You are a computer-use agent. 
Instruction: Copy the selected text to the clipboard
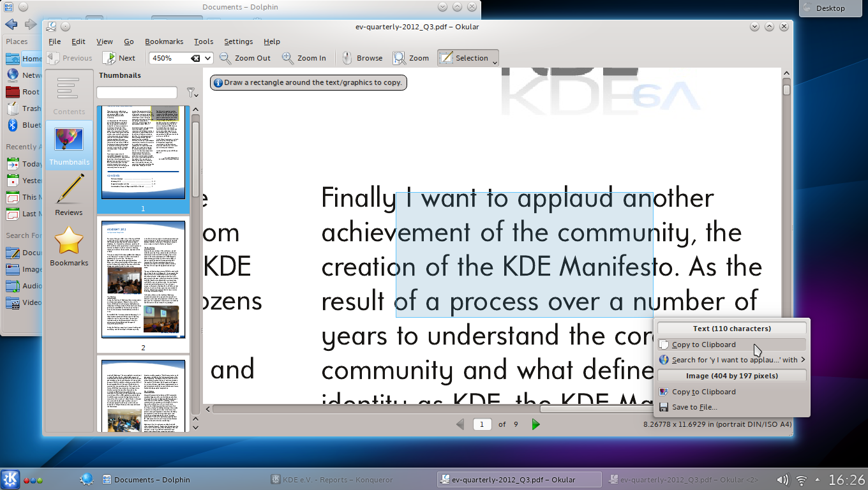(x=731, y=345)
